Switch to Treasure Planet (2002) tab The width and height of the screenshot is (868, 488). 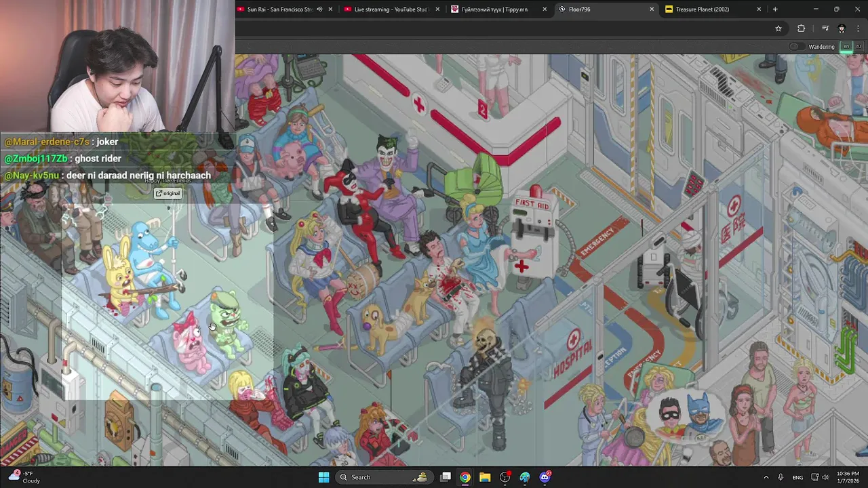click(712, 9)
